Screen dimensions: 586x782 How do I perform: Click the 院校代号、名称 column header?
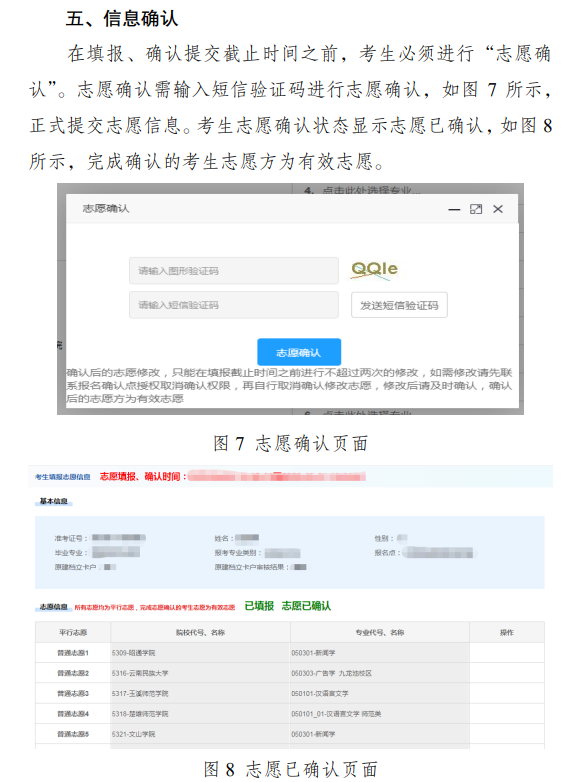click(x=200, y=632)
